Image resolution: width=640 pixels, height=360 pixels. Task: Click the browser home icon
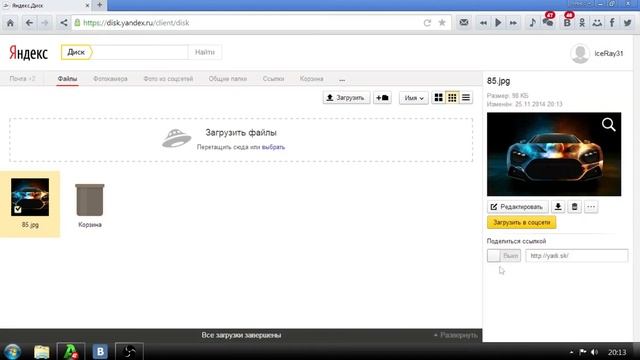10,23
